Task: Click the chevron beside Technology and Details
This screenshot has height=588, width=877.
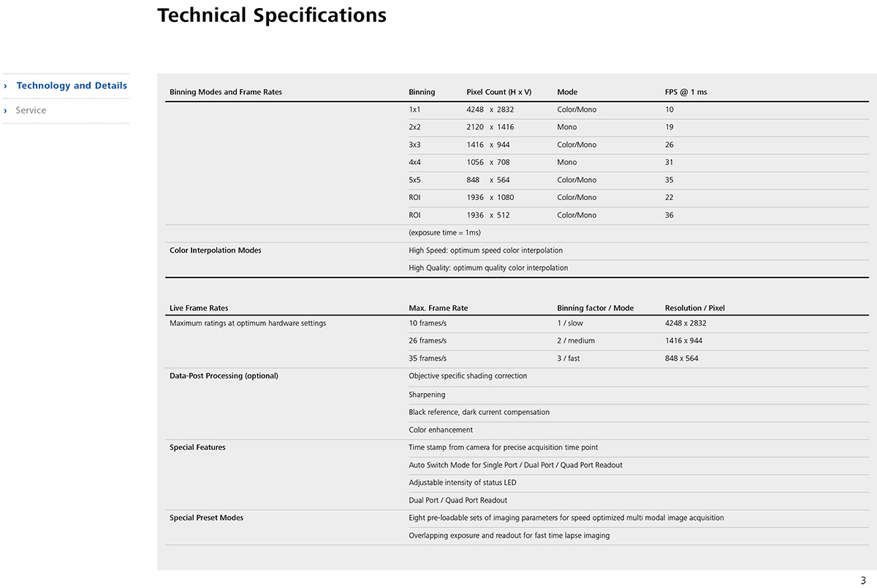Action: [6, 85]
